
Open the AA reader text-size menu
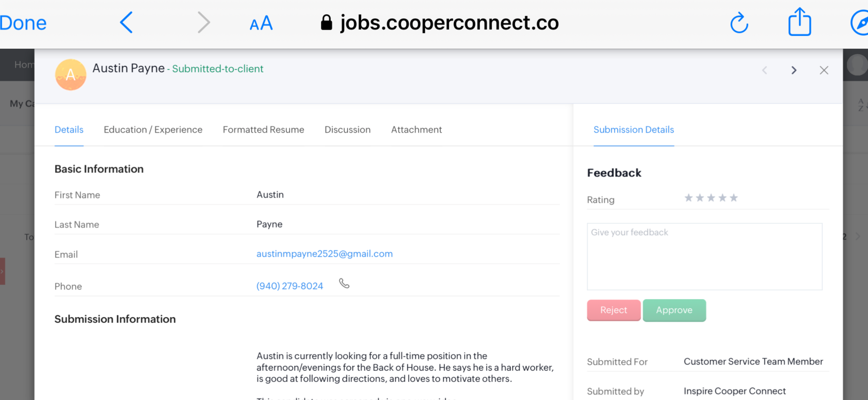[261, 23]
